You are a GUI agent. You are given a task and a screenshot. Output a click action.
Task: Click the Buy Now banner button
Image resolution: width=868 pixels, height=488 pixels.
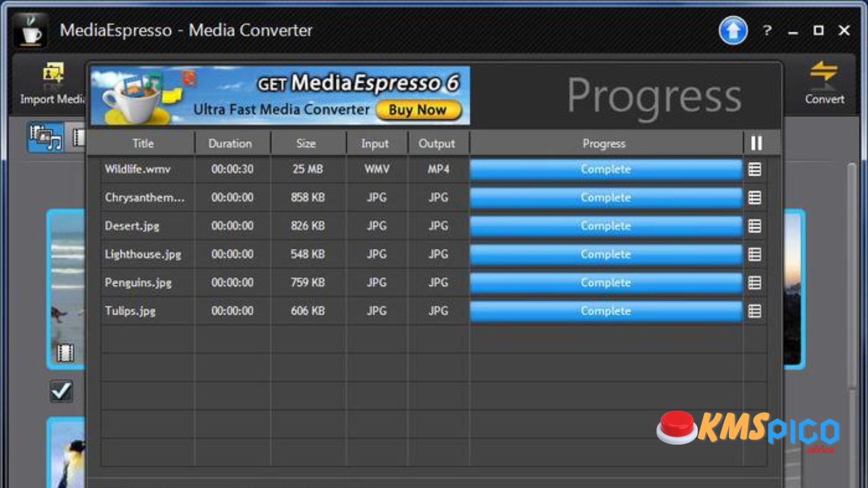click(x=418, y=110)
